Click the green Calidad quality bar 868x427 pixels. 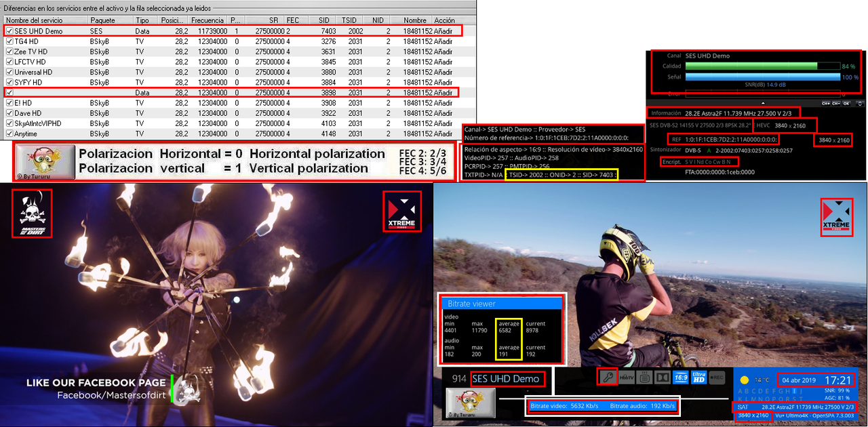751,66
